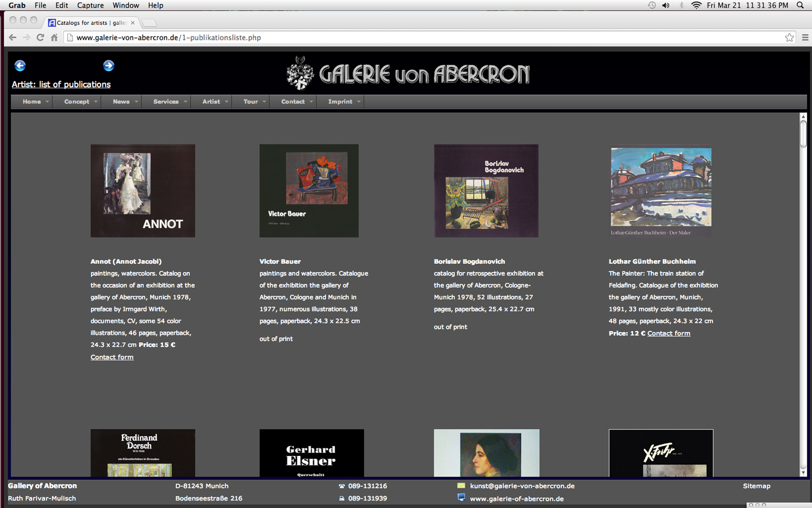The image size is (812, 508).
Task: Reload the page with the refresh icon
Action: (40, 37)
